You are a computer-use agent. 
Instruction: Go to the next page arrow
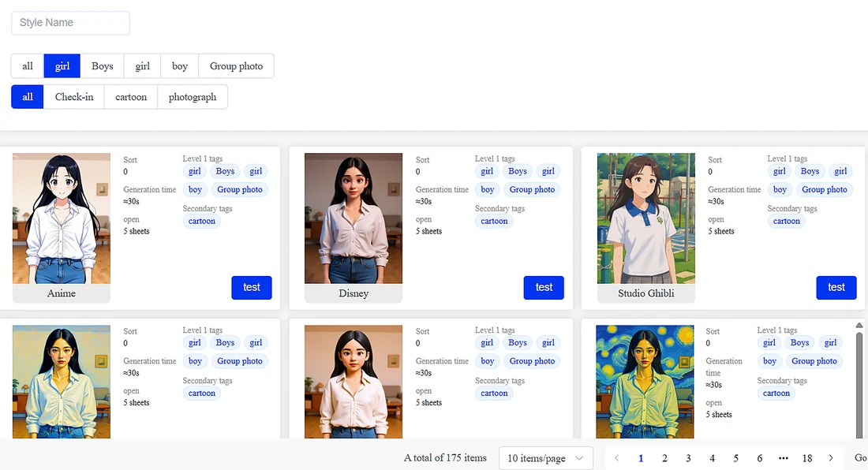point(831,458)
